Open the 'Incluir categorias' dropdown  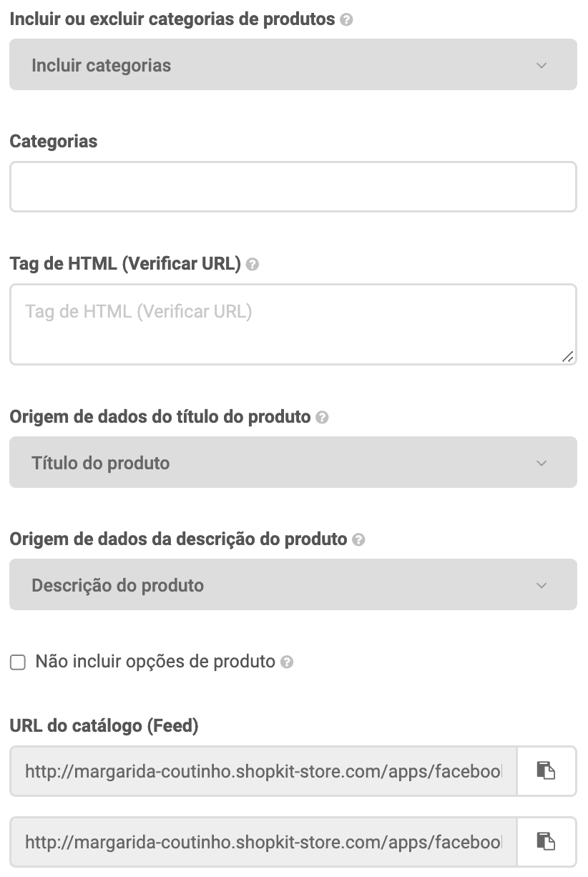click(x=293, y=65)
